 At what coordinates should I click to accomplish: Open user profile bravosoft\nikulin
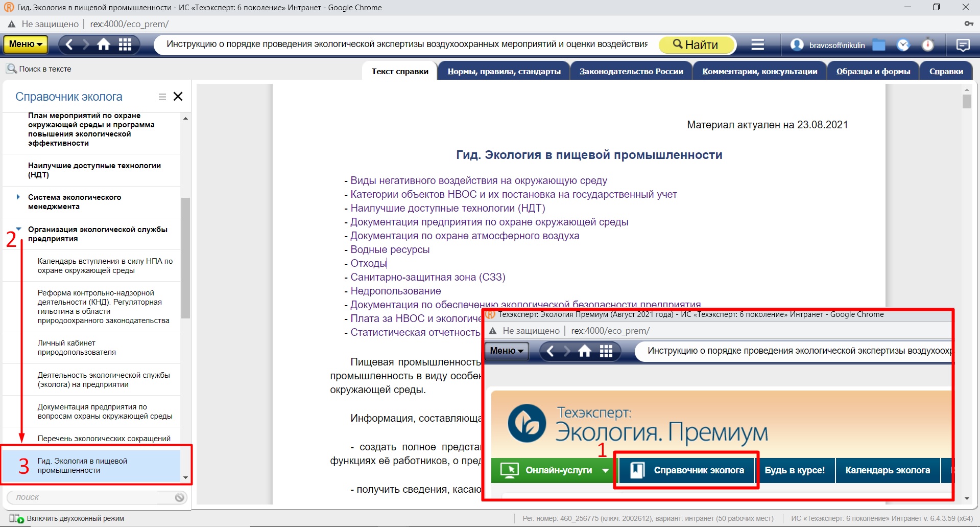coord(828,45)
